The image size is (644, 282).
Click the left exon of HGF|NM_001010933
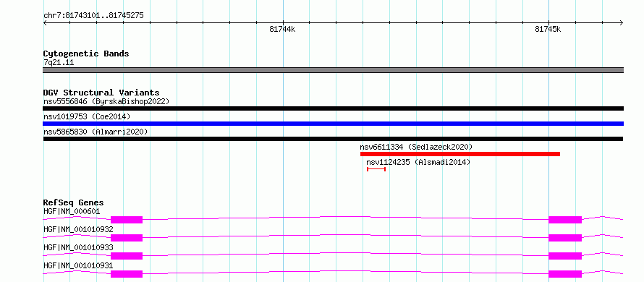coord(127,256)
